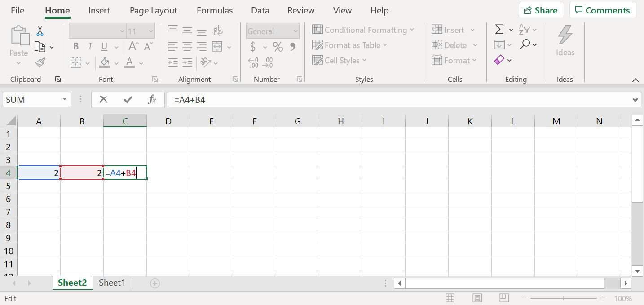Image resolution: width=644 pixels, height=305 pixels.
Task: Apply the Percent Style icon
Action: [277, 46]
